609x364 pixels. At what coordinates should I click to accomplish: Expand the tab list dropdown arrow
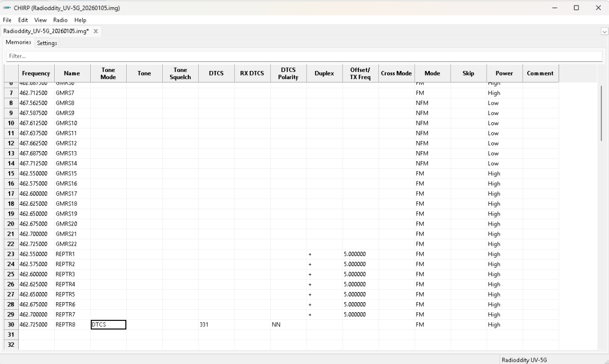point(604,31)
